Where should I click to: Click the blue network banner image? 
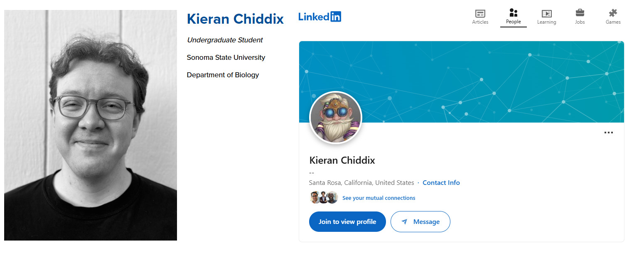[x=478, y=75]
